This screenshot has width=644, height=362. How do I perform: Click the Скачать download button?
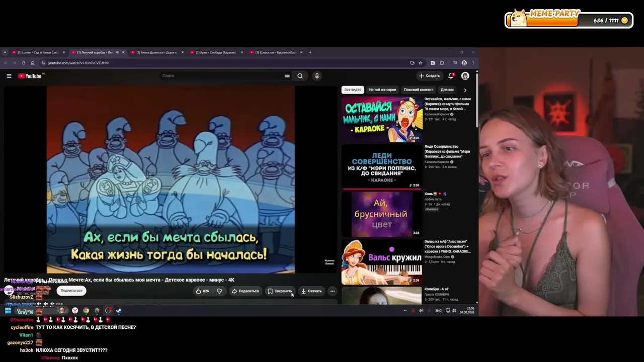click(x=311, y=291)
